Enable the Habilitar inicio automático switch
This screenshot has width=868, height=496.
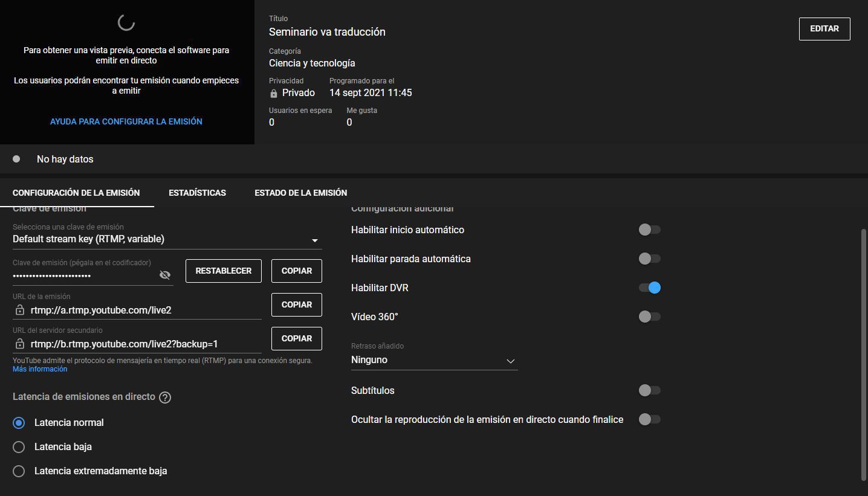[x=649, y=230]
